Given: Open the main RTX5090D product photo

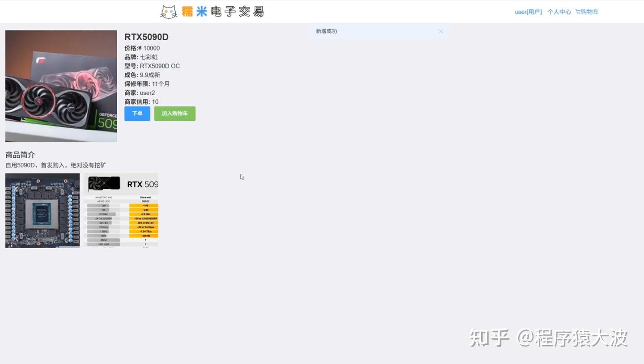Looking at the screenshot, I should [x=61, y=86].
